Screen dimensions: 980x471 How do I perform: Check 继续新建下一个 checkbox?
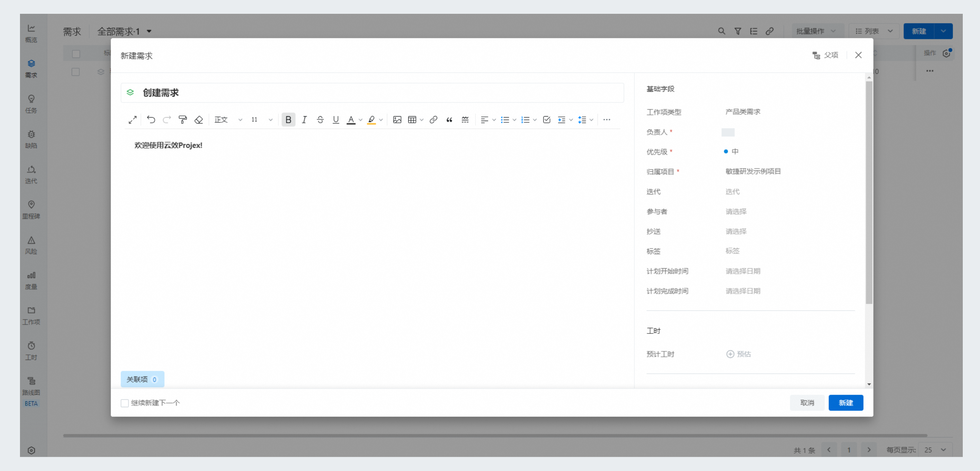point(124,403)
